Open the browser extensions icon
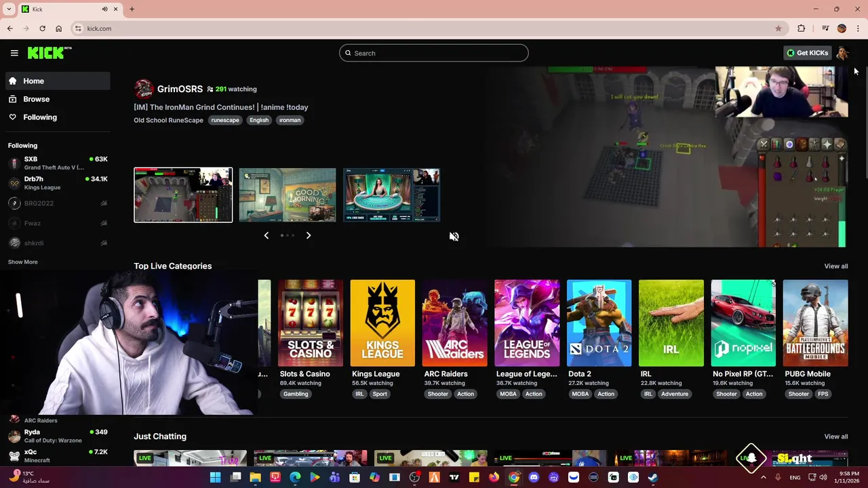868x488 pixels. coord(802,28)
